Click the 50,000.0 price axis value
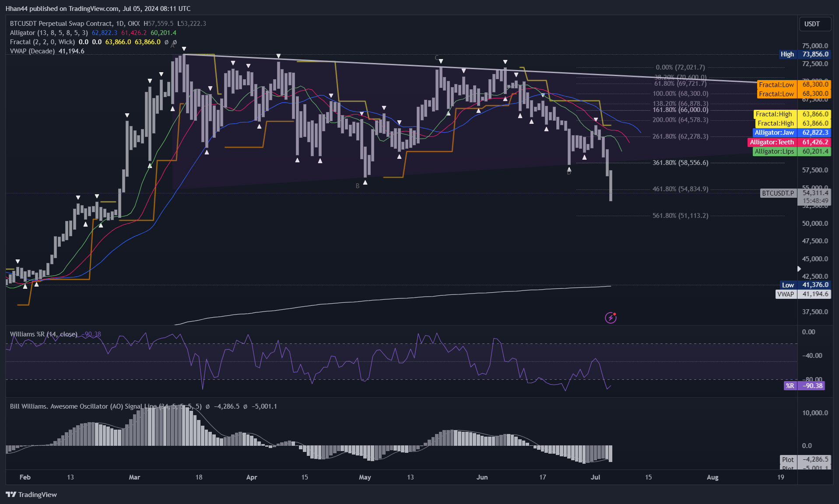Screen dimensions: 839x504 point(815,223)
